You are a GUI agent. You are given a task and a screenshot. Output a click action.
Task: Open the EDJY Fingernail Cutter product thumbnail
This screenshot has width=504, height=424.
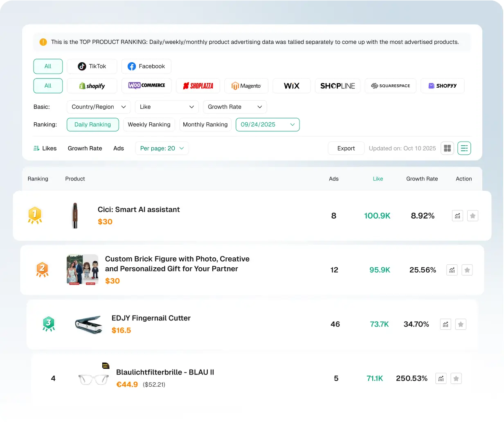[x=88, y=324]
